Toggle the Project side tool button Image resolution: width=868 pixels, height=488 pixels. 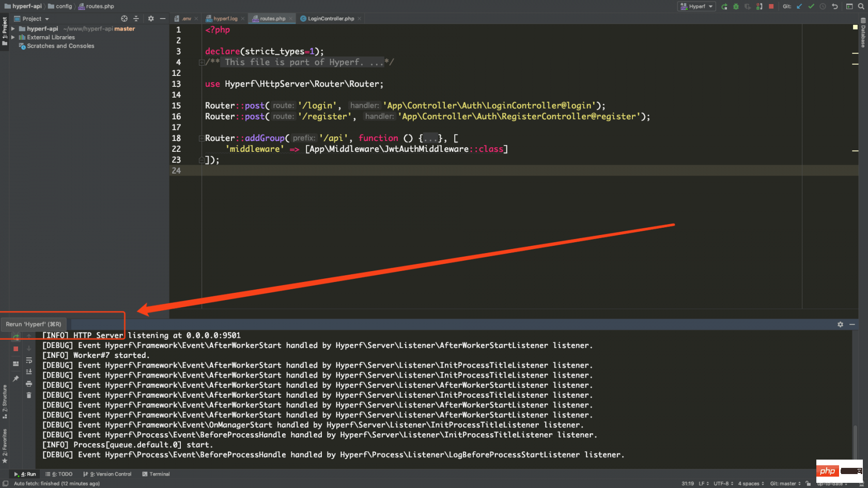[5, 31]
